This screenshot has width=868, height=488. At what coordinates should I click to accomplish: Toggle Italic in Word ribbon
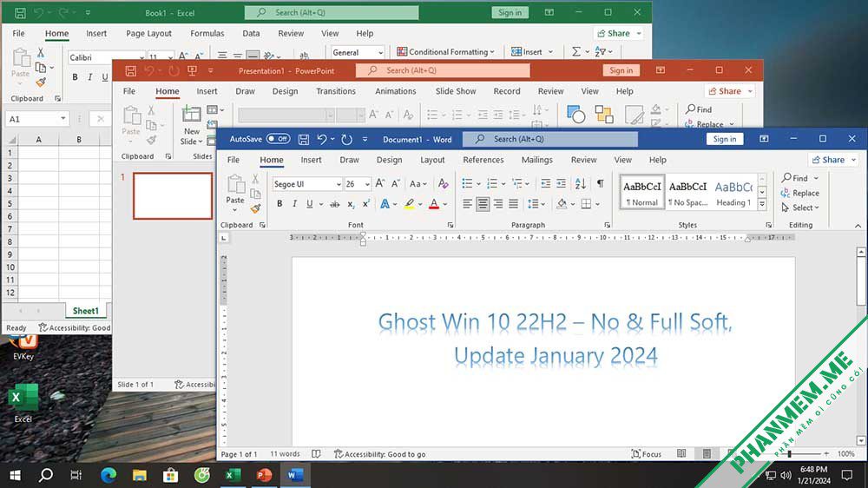coord(294,204)
